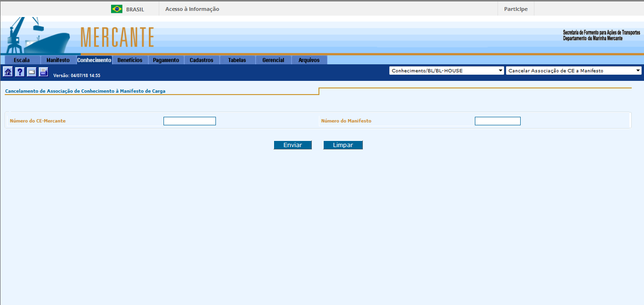Open the Pagamento tab
The height and width of the screenshot is (305, 644).
click(166, 60)
